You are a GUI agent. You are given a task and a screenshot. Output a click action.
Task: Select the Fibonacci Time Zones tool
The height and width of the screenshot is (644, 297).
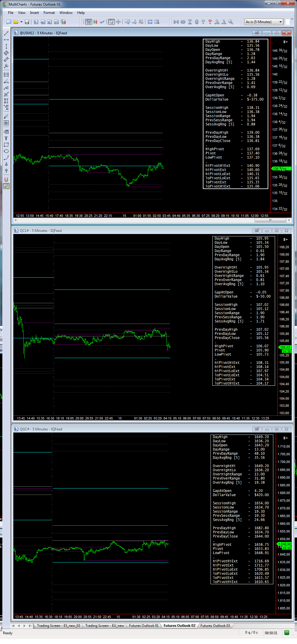(x=6, y=101)
